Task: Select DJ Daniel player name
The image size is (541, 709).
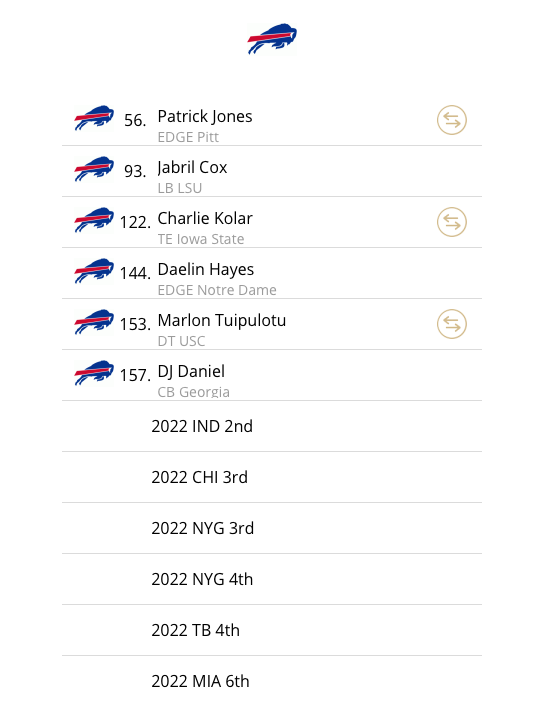Action: point(191,372)
